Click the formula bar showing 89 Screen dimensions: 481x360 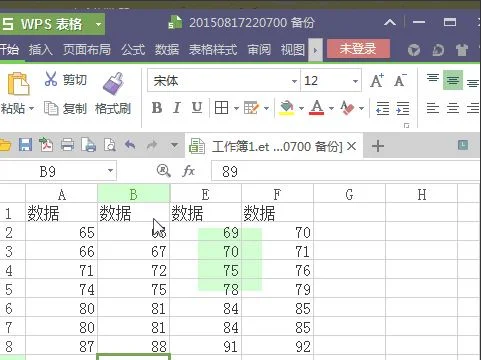coord(346,171)
